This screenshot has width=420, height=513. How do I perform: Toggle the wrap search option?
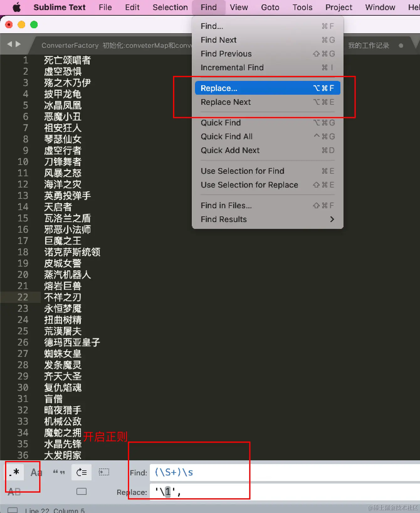pyautogui.click(x=81, y=472)
